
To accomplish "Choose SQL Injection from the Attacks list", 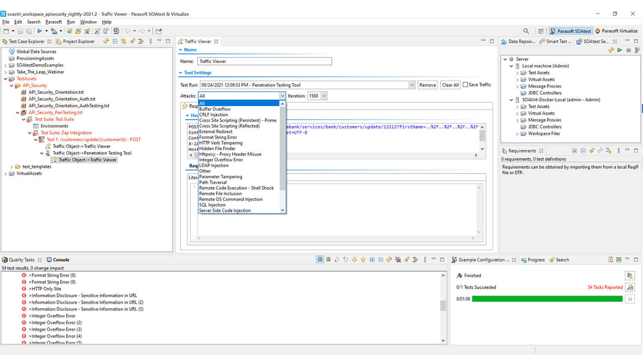I will pos(212,205).
